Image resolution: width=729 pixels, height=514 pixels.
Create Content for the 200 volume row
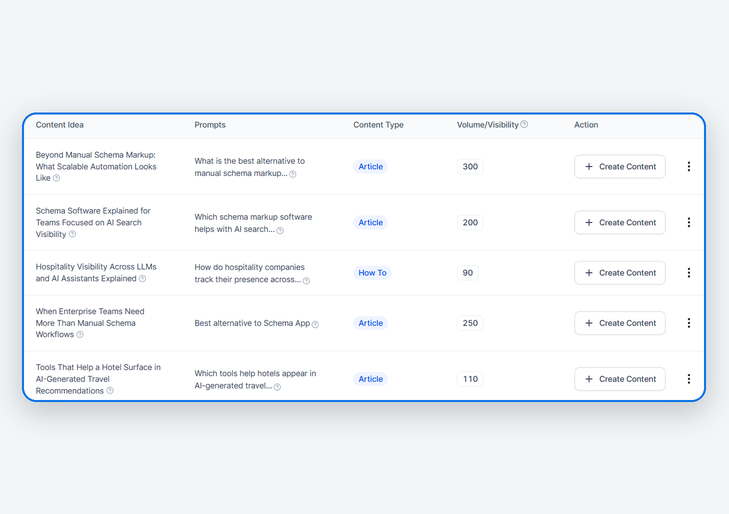(x=620, y=222)
